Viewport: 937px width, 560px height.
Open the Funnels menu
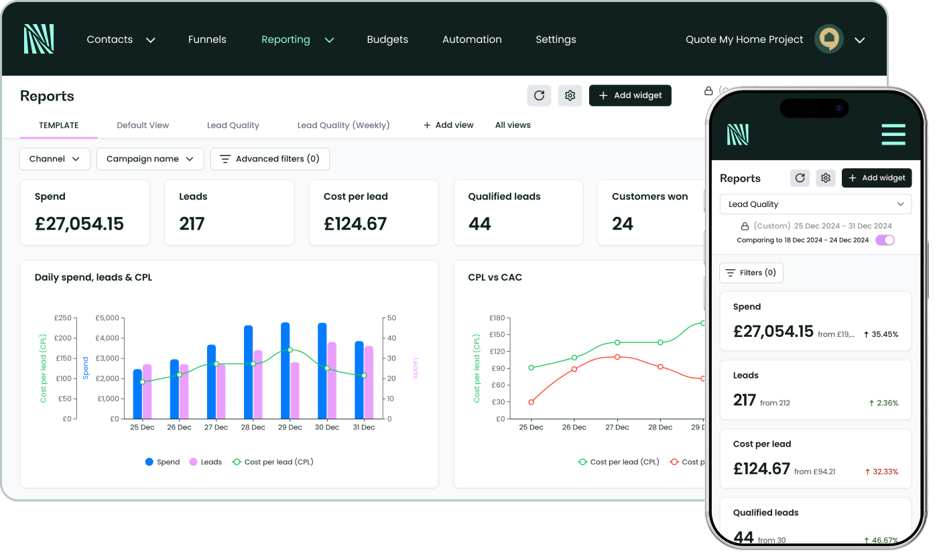[x=207, y=40]
